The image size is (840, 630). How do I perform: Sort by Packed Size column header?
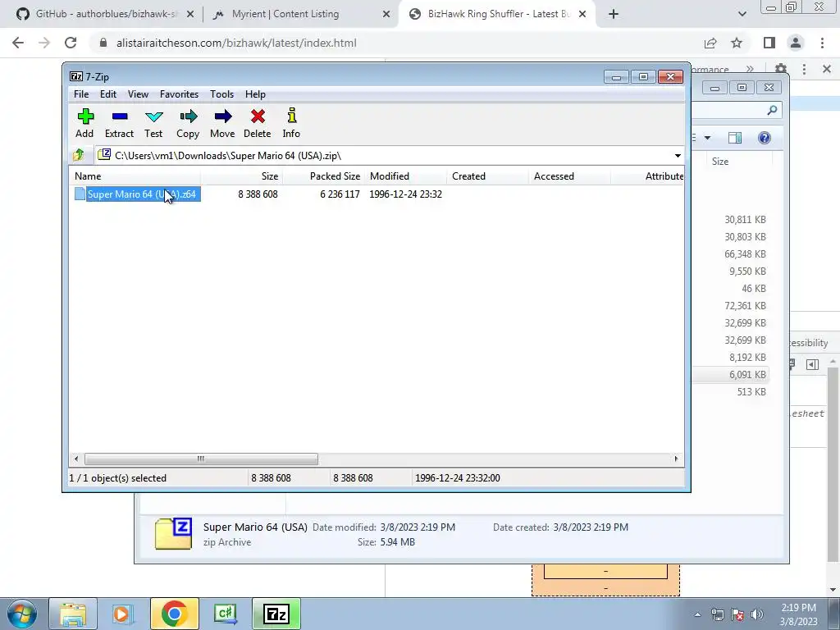[323, 176]
